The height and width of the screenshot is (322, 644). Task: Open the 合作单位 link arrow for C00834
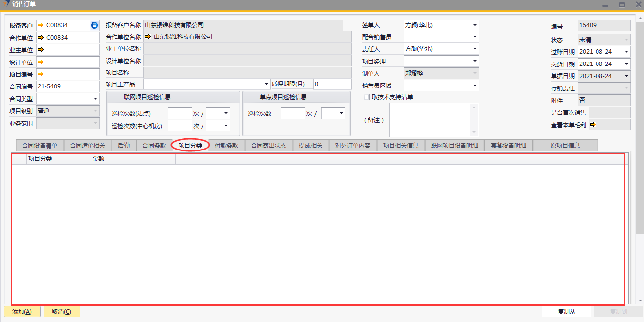41,37
